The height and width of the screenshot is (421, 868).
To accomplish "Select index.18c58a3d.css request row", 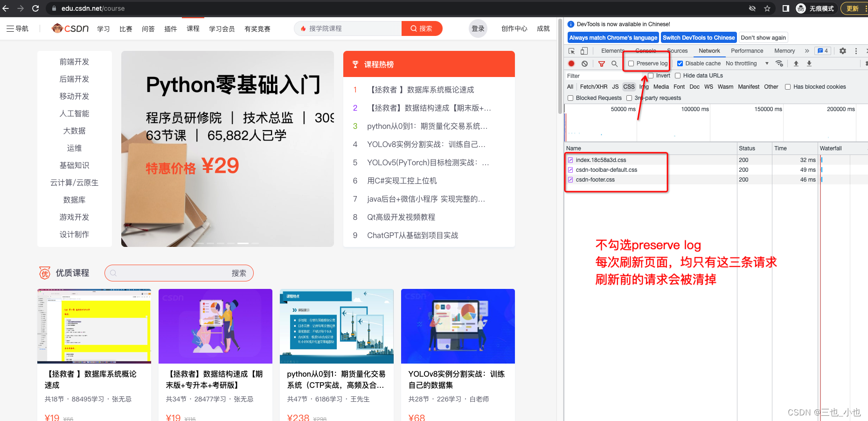I will click(715, 160).
